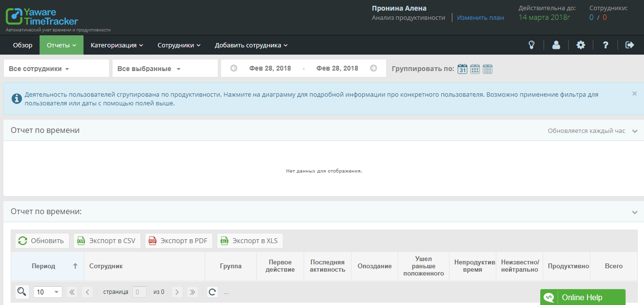This screenshot has height=305, width=644.
Task: Click the page number input field
Action: click(x=140, y=292)
